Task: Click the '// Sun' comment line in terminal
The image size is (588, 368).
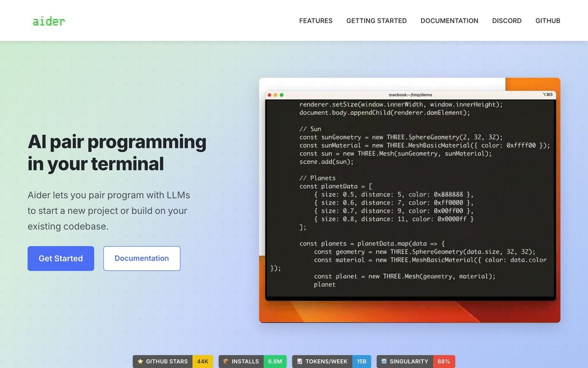Action: point(310,129)
